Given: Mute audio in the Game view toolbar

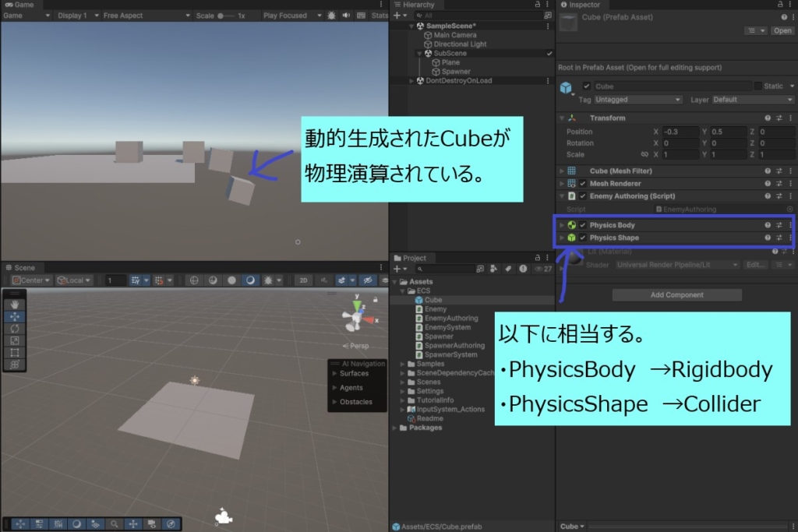Looking at the screenshot, I should point(347,15).
